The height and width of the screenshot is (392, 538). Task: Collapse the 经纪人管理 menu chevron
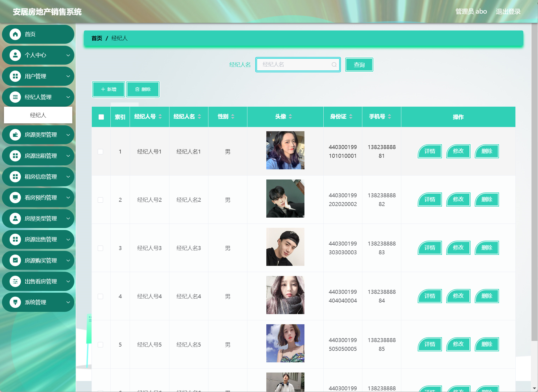[x=68, y=97]
